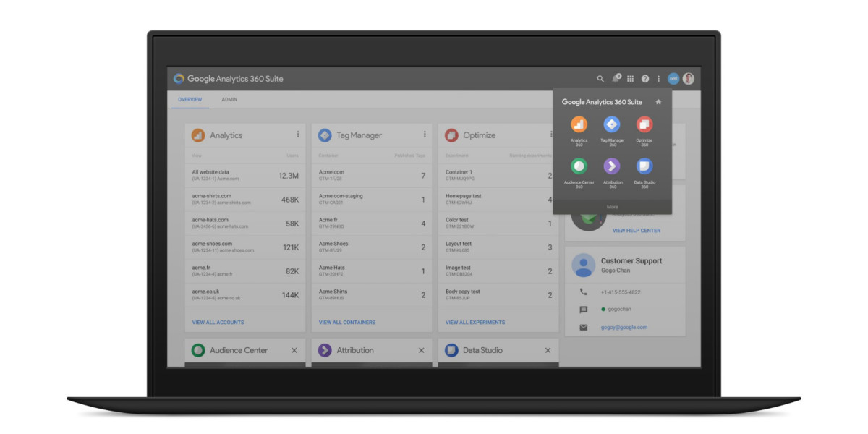The width and height of the screenshot is (868, 434).
Task: Open Optimize 360 in the app switcher
Action: tap(644, 125)
